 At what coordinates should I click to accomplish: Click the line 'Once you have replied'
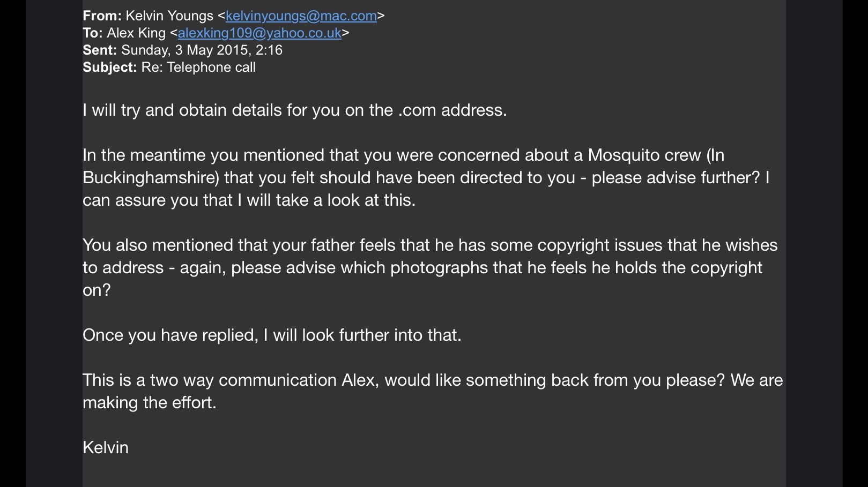click(x=272, y=335)
